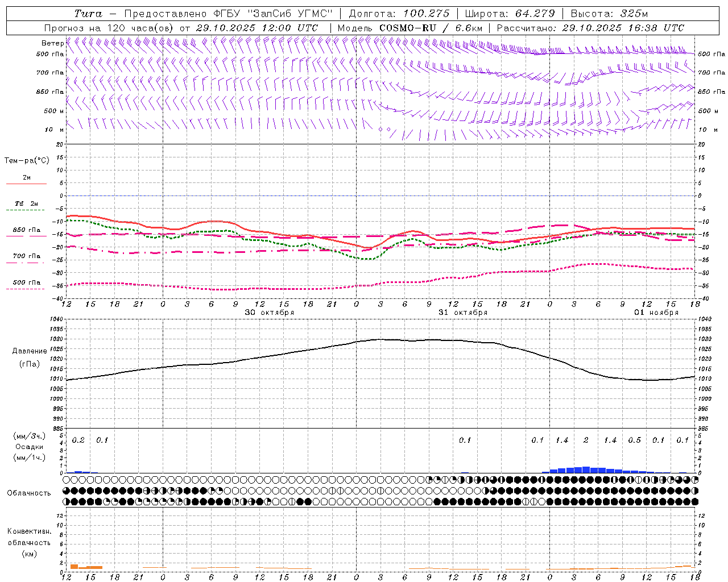Click the peak "2" precipitation amount value
Image resolution: width=728 pixels, height=582 pixels.
click(x=586, y=440)
